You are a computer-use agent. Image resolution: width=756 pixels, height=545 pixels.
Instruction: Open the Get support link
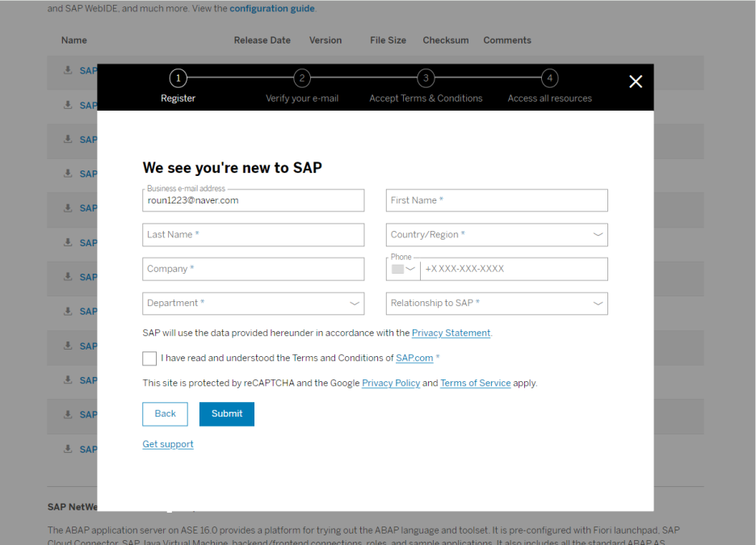(168, 444)
